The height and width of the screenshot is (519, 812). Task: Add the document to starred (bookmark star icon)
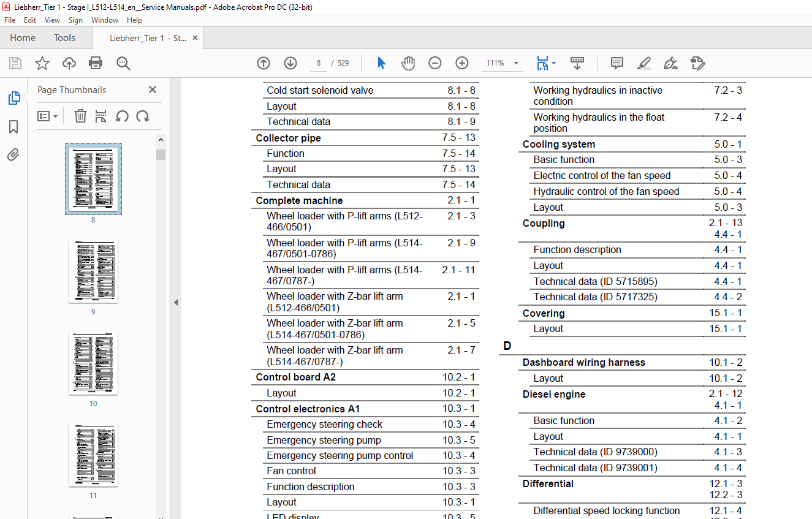click(x=42, y=63)
